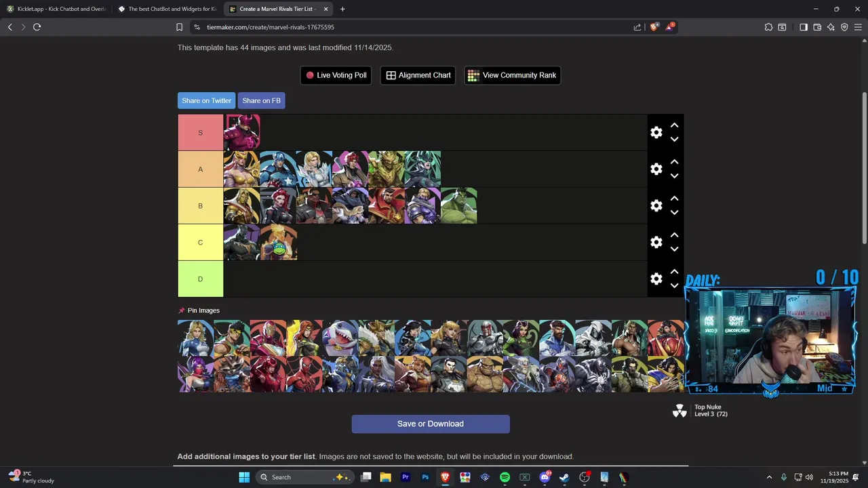Move B tier row up

[674, 199]
